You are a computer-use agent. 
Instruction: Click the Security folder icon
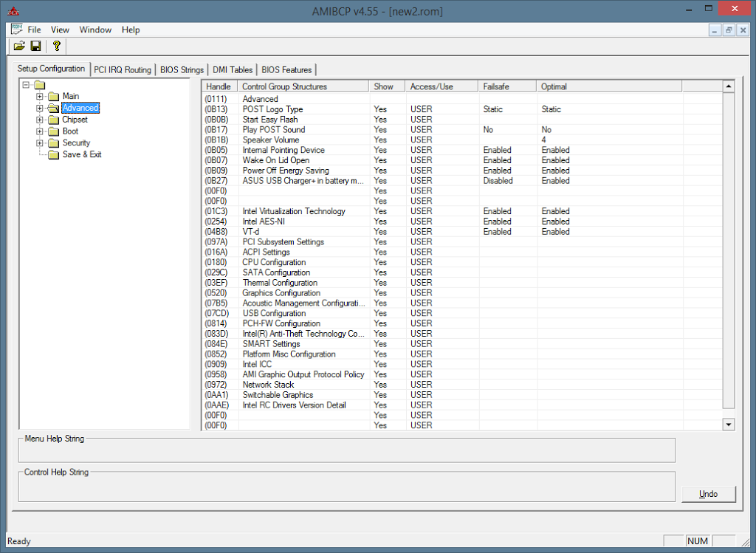click(x=53, y=142)
